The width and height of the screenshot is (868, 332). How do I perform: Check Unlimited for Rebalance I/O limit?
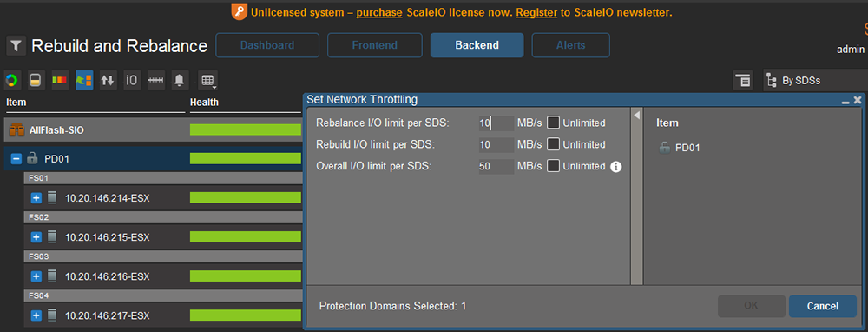tap(554, 123)
